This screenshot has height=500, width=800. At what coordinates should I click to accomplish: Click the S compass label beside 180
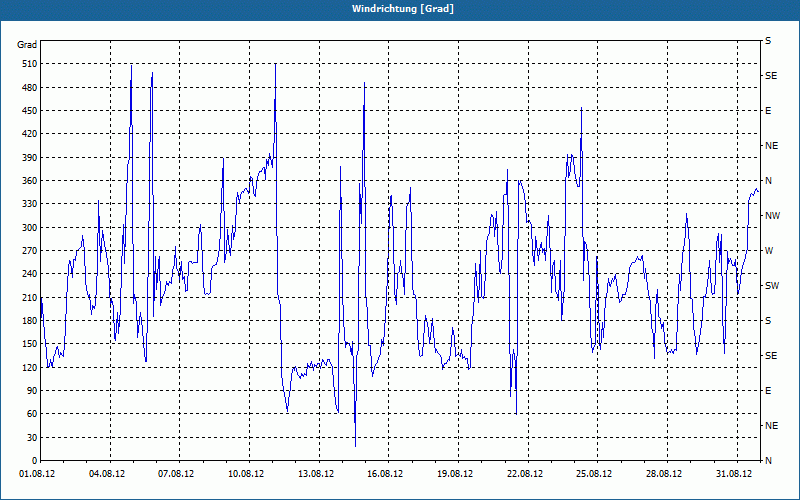[x=768, y=321]
